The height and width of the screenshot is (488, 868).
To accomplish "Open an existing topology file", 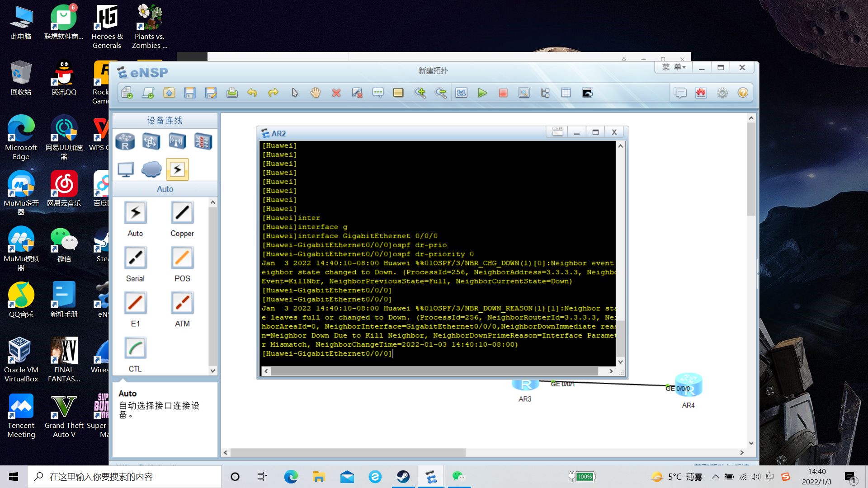I will tap(169, 93).
